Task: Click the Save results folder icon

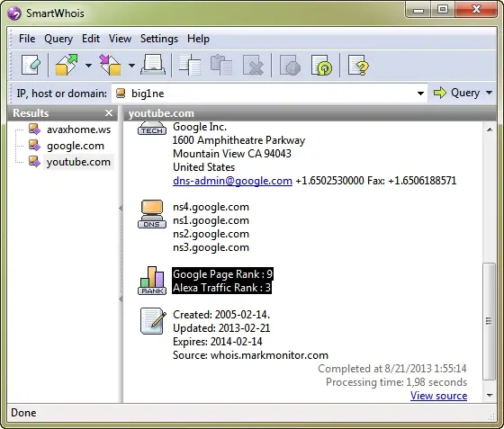Action: (110, 65)
